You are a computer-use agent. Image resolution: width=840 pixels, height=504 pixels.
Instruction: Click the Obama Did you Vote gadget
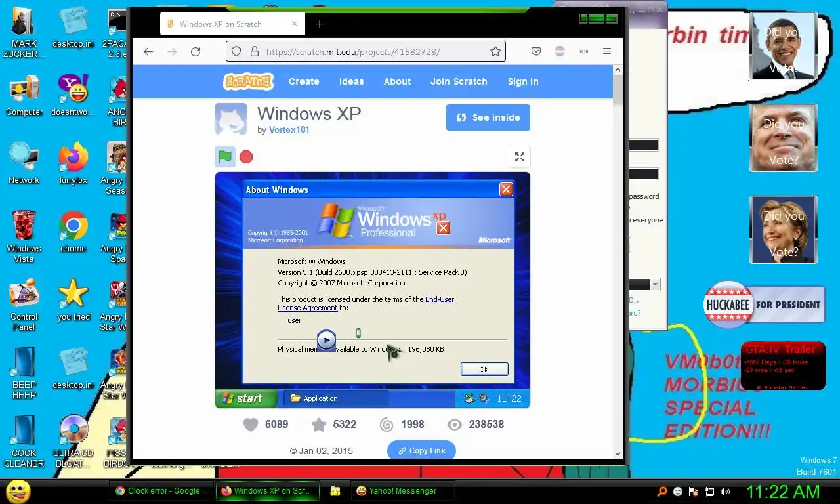point(783,46)
